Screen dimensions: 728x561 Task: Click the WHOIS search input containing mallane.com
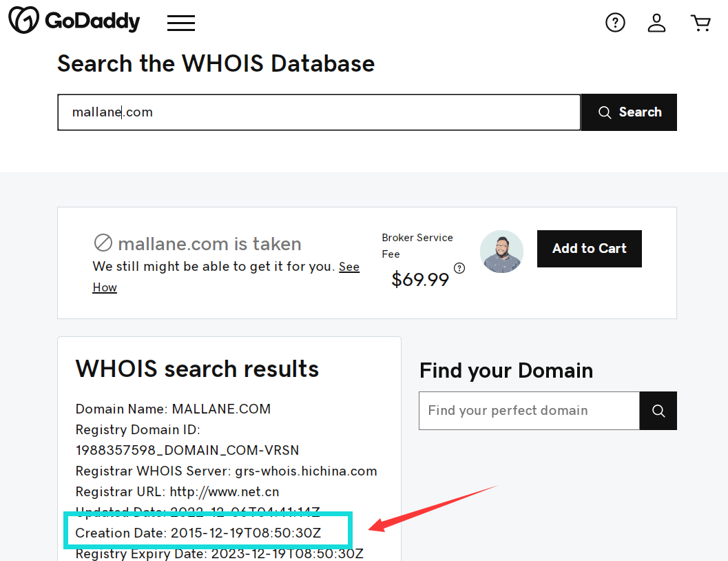tap(319, 112)
